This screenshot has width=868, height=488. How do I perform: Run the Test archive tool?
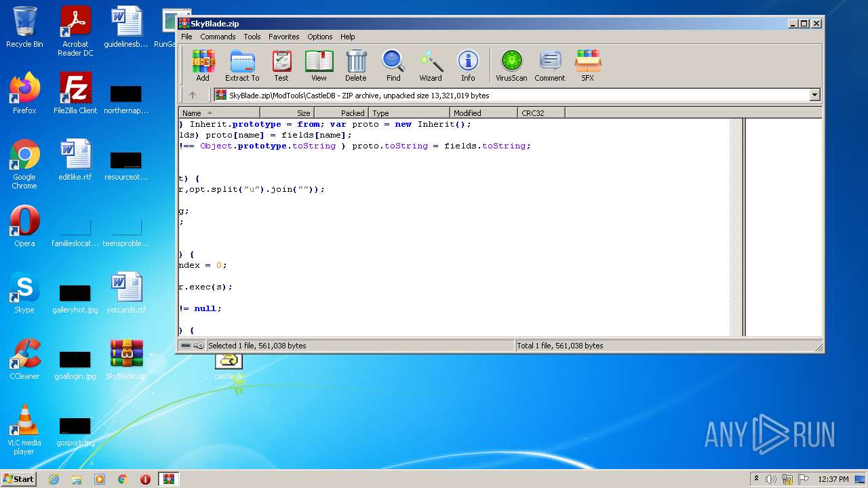pyautogui.click(x=281, y=66)
